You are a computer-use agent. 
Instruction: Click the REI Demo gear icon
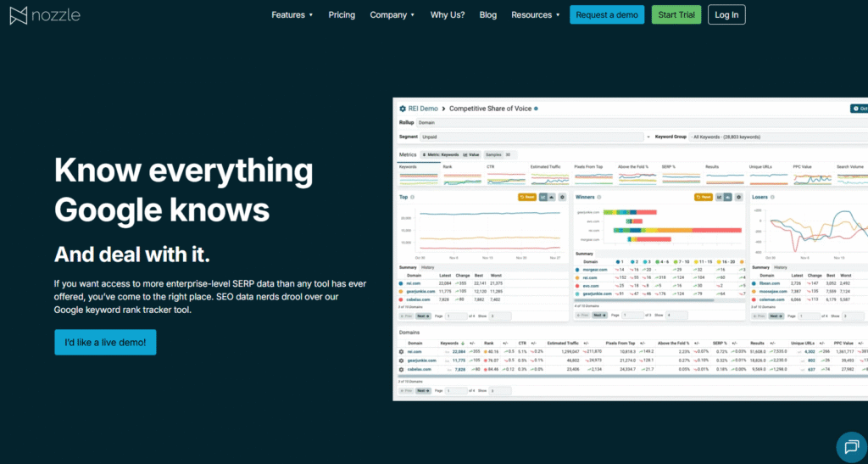click(403, 109)
